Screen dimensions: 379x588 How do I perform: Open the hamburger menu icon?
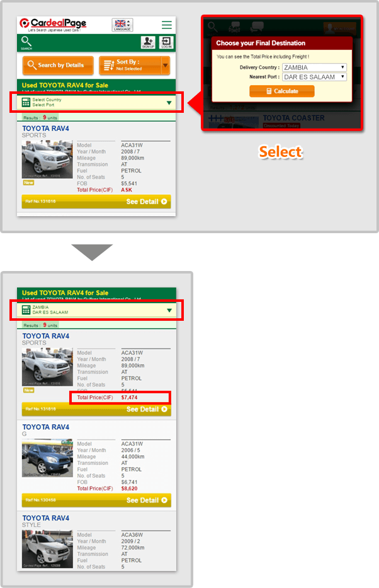point(167,25)
